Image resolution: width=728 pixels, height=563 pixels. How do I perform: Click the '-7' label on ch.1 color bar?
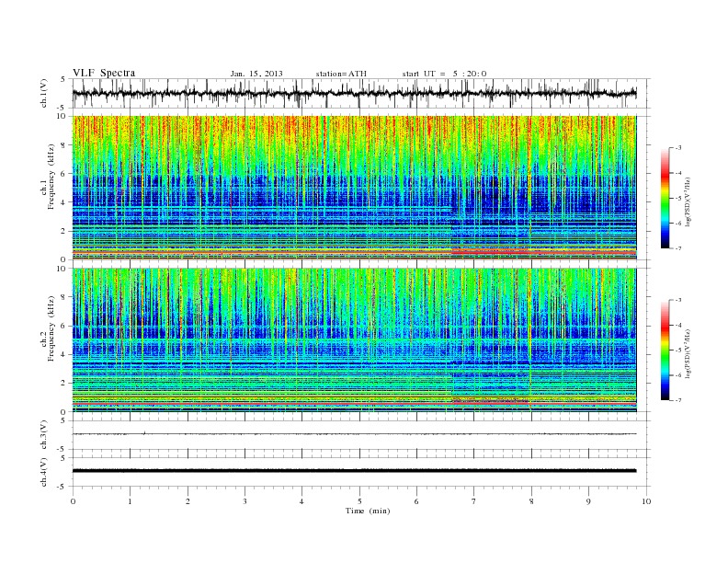pyautogui.click(x=677, y=248)
